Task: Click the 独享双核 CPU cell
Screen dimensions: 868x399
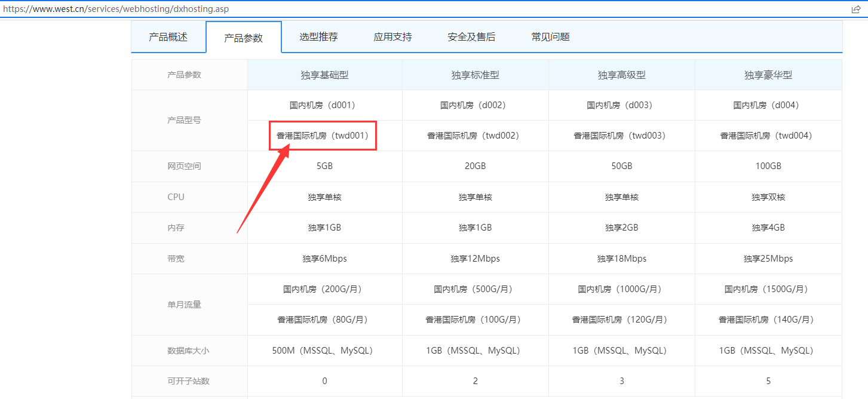Action: pos(768,197)
